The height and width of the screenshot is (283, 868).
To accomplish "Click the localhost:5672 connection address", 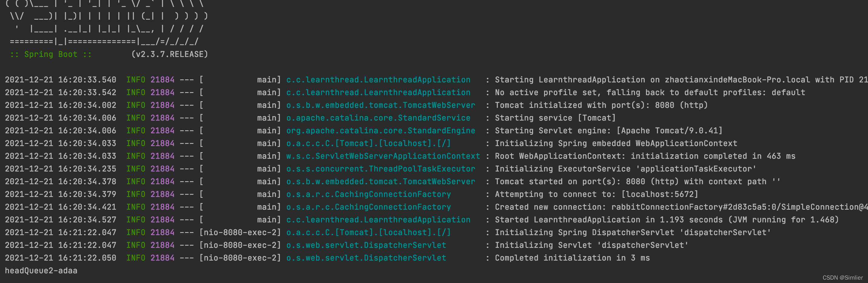I will [x=660, y=194].
